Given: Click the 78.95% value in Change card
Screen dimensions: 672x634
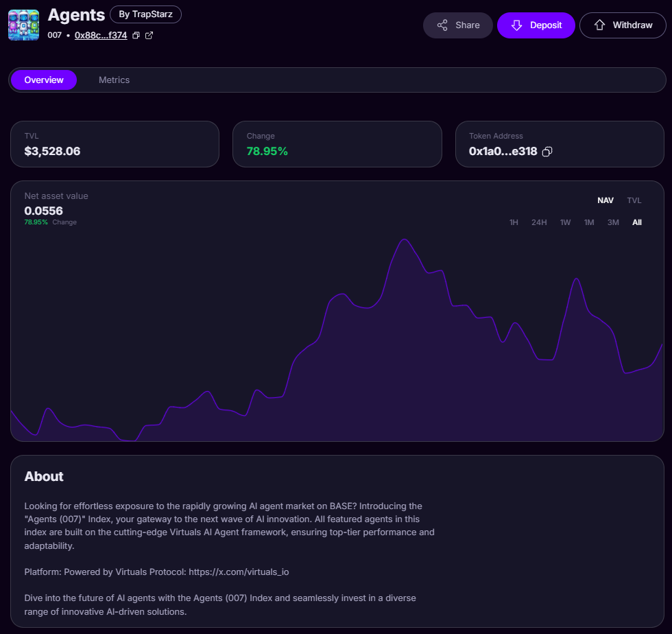Looking at the screenshot, I should coord(267,151).
